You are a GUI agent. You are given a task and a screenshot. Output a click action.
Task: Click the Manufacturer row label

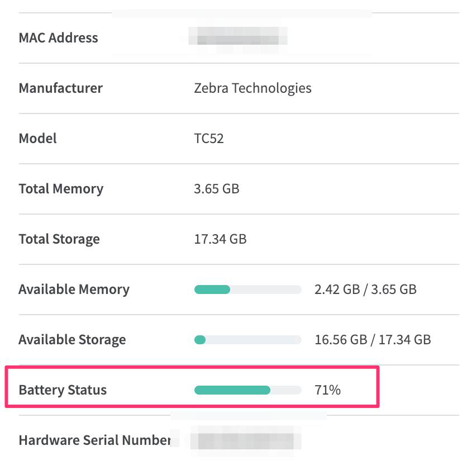[60, 88]
